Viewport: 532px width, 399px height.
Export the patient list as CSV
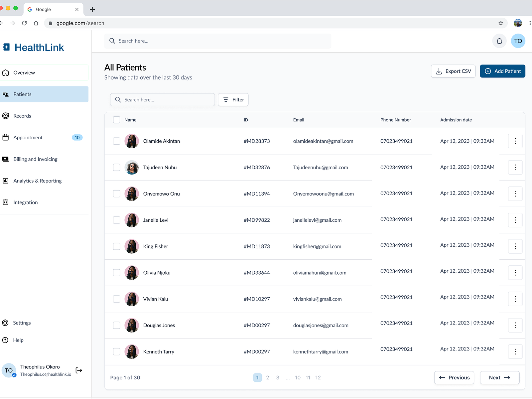[x=453, y=71]
